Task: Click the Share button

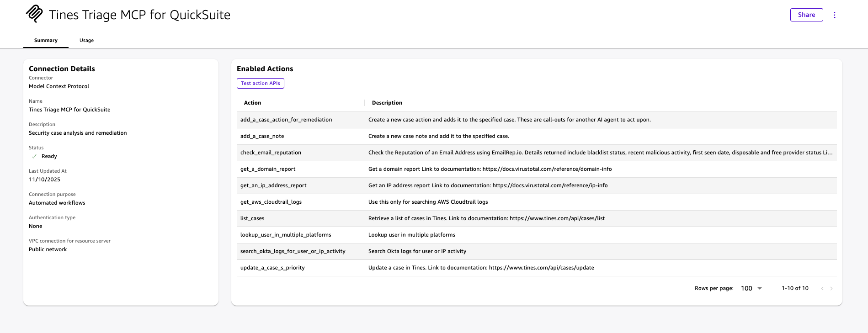Action: (x=807, y=15)
